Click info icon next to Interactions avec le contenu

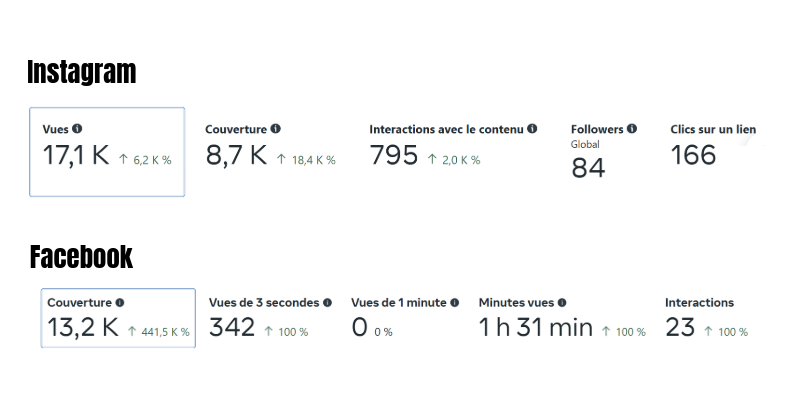pyautogui.click(x=532, y=129)
